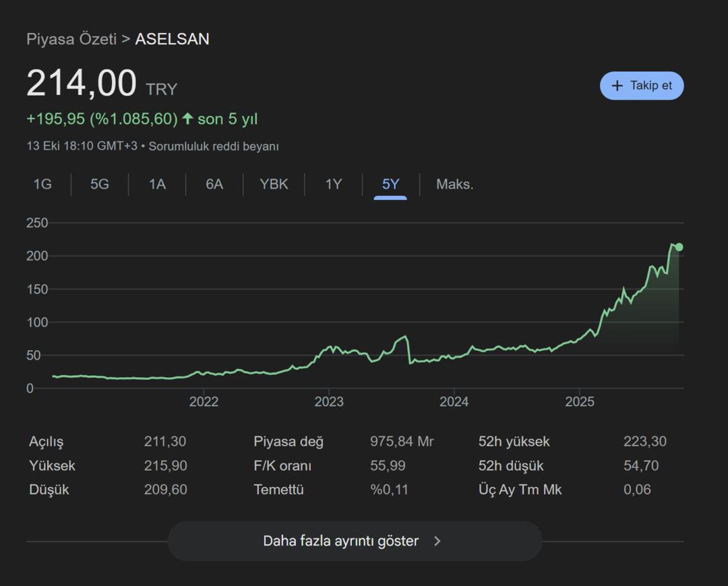Open the Sorumluluk reddi beyanı link
The image size is (728, 586).
pos(214,146)
